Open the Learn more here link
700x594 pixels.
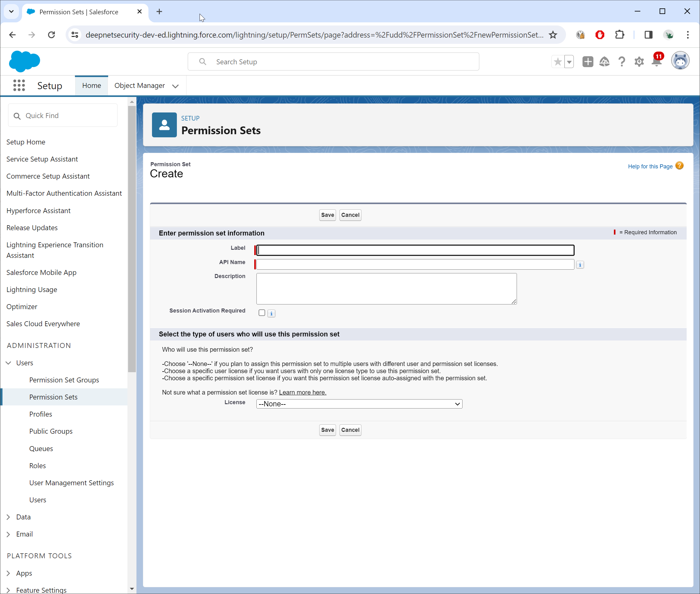302,392
